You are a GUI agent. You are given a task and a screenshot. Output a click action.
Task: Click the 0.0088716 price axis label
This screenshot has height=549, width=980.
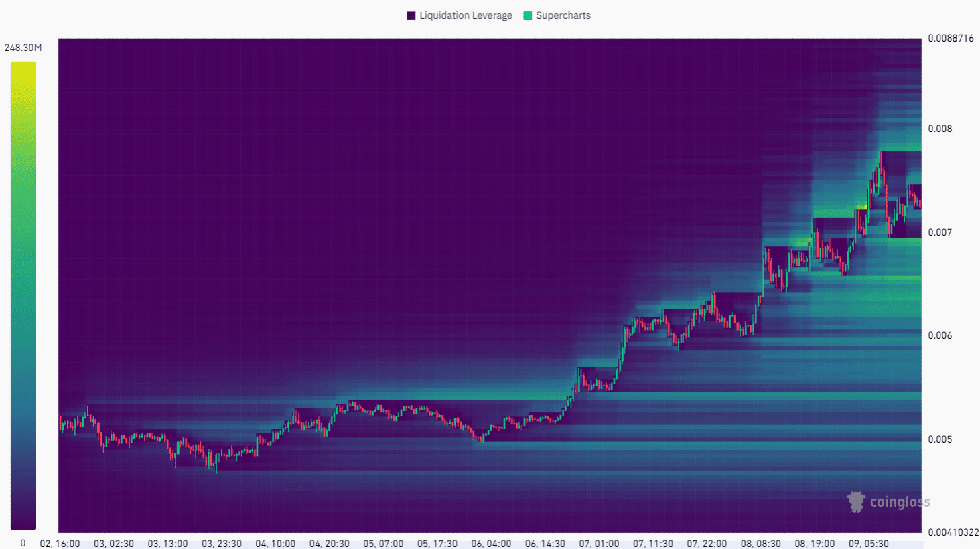click(951, 38)
